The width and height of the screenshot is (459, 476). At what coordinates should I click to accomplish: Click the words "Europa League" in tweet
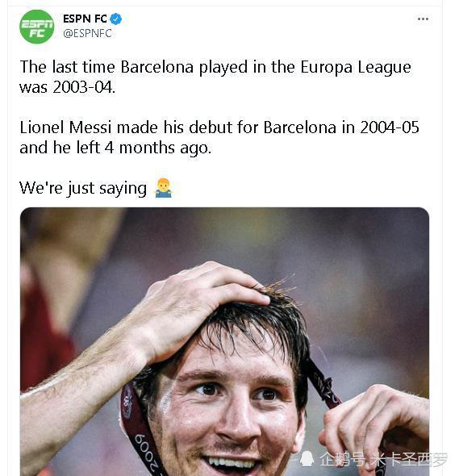(x=356, y=67)
